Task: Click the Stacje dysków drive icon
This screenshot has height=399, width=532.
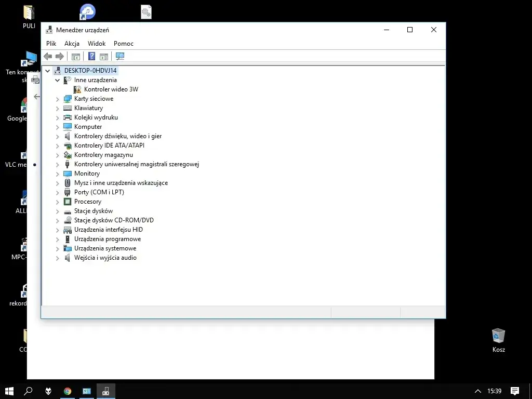Action: pos(68,211)
